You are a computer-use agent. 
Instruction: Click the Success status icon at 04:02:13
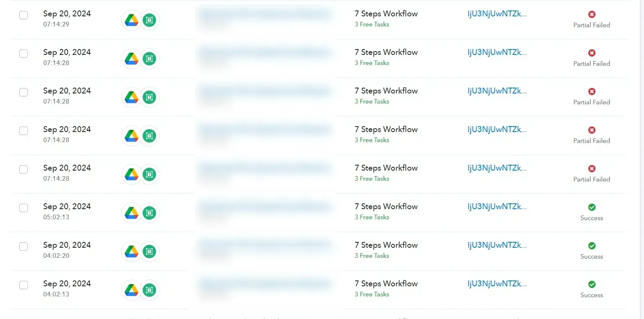pyautogui.click(x=592, y=284)
